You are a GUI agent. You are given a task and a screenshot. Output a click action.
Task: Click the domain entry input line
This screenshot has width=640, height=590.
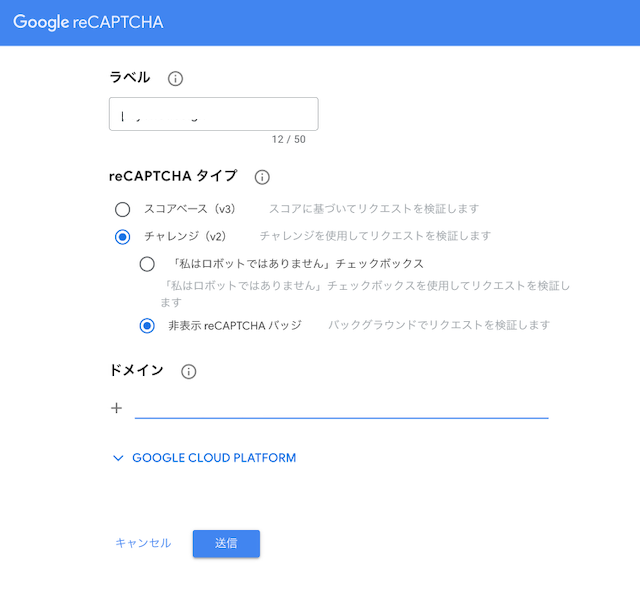[342, 408]
